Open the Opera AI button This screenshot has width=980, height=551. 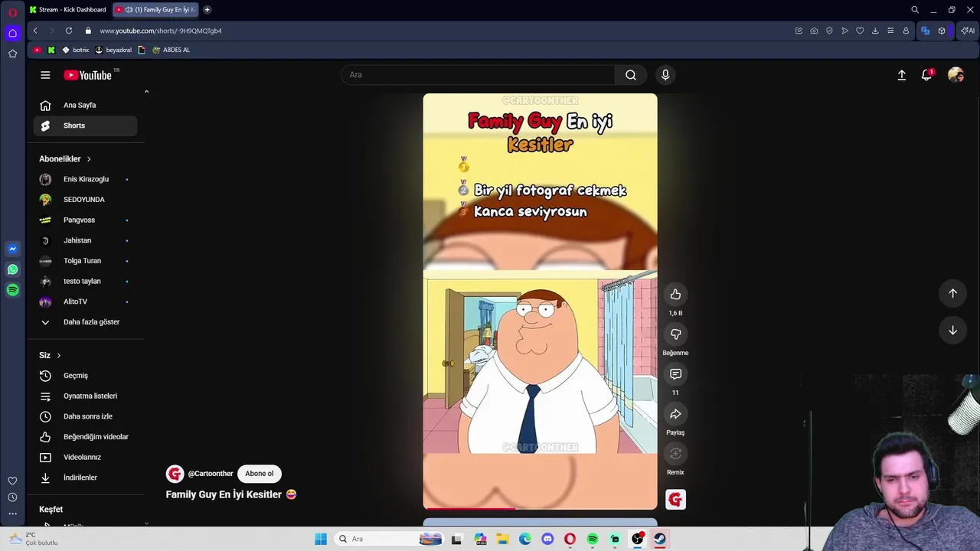(968, 31)
